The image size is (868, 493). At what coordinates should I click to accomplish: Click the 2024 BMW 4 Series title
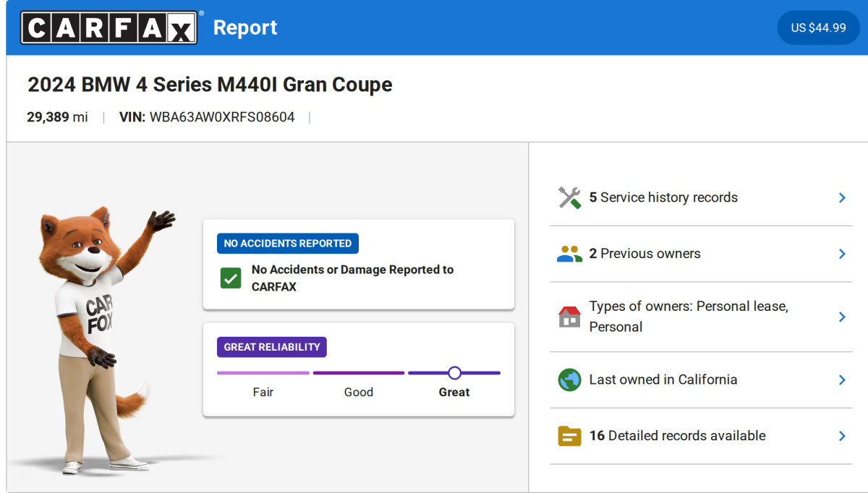tap(210, 85)
